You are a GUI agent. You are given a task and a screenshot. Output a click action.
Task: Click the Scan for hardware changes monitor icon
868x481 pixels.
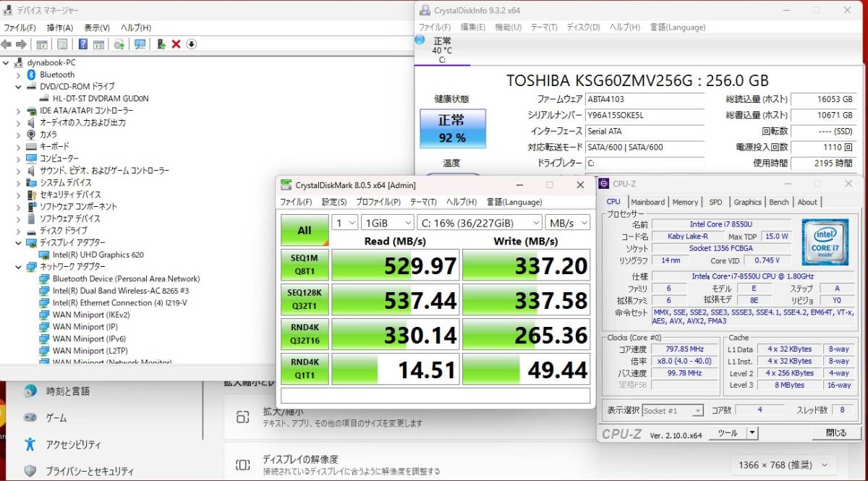(x=140, y=44)
